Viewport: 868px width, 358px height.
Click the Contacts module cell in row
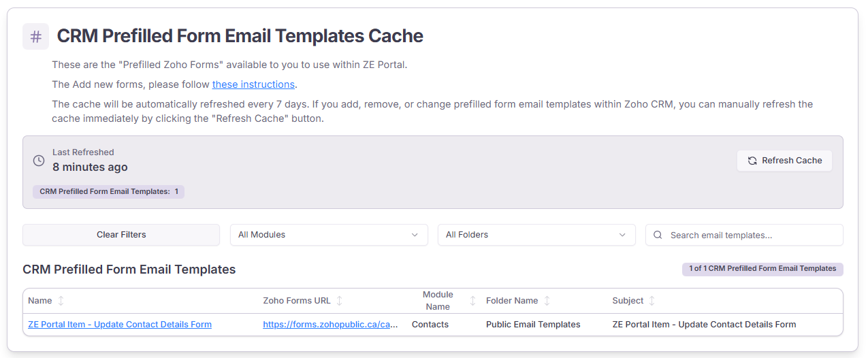tap(430, 325)
